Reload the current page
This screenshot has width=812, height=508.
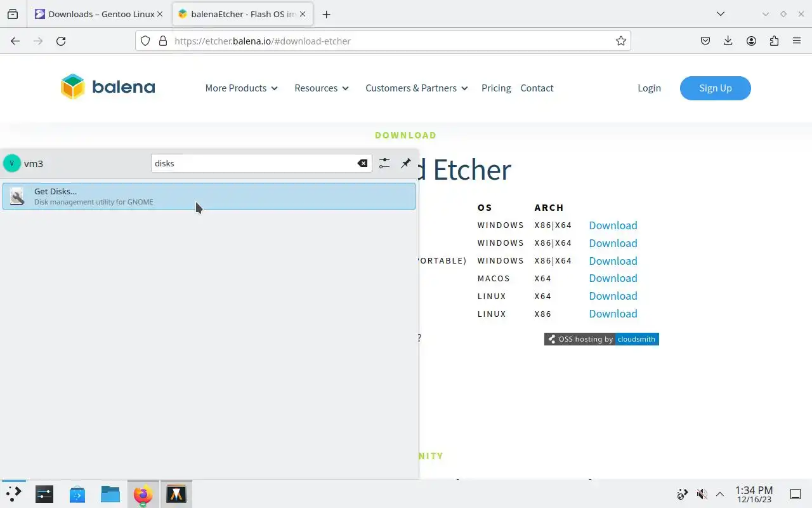61,41
